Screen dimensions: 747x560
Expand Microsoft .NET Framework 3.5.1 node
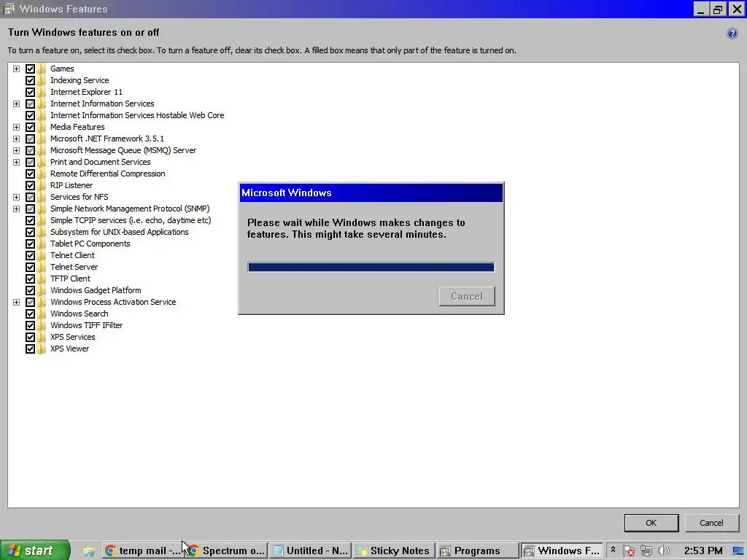point(16,139)
